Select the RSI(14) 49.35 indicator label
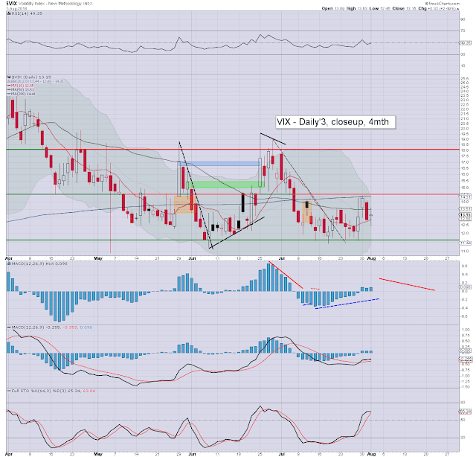 27,13
